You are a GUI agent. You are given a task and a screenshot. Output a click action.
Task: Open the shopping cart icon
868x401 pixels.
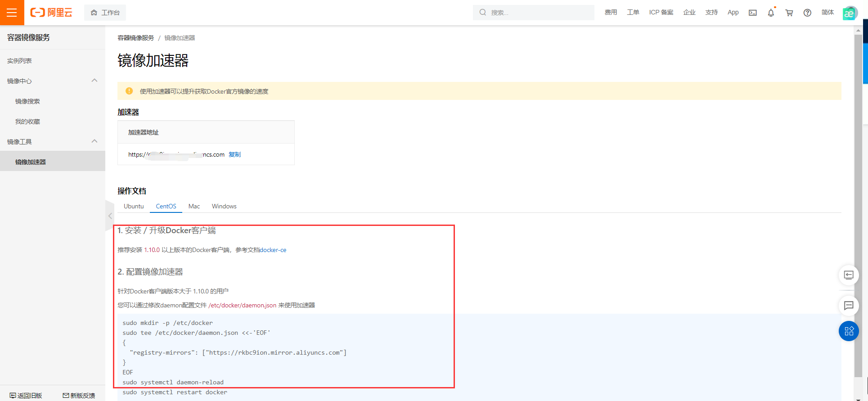(789, 13)
